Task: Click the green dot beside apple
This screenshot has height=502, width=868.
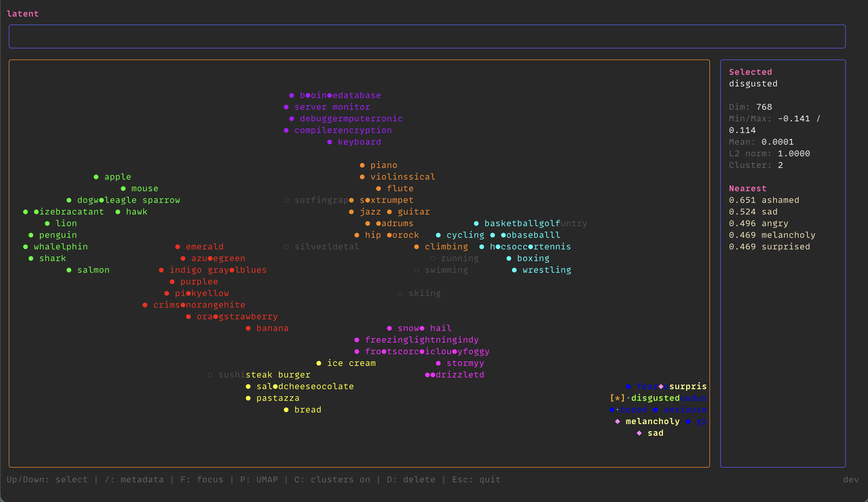Action: tap(96, 177)
